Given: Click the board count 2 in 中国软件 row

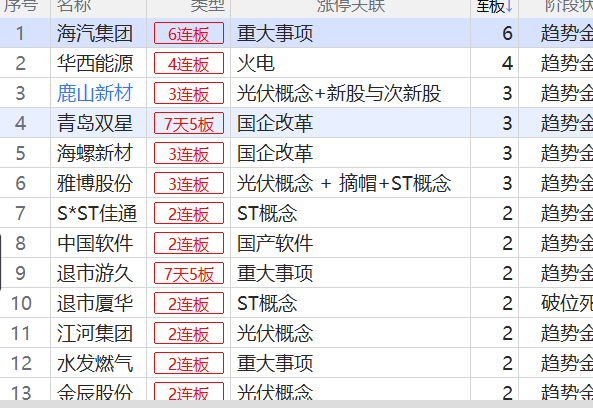Looking at the screenshot, I should tap(507, 243).
